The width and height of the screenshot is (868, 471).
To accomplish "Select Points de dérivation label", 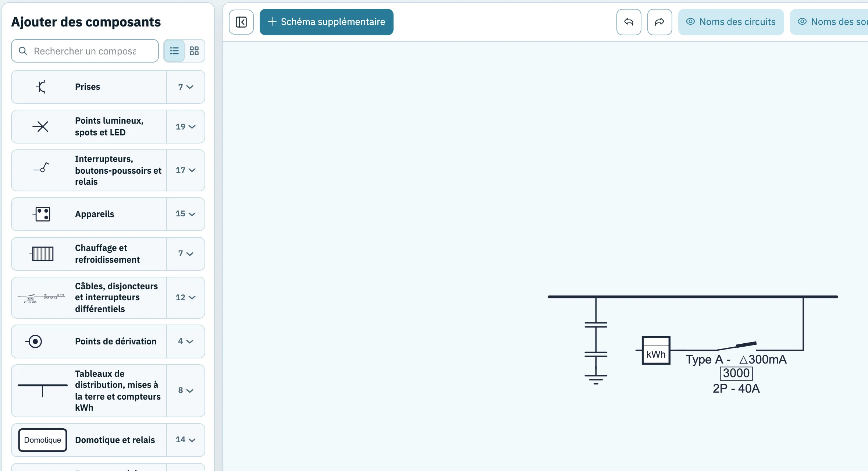I will point(115,341).
